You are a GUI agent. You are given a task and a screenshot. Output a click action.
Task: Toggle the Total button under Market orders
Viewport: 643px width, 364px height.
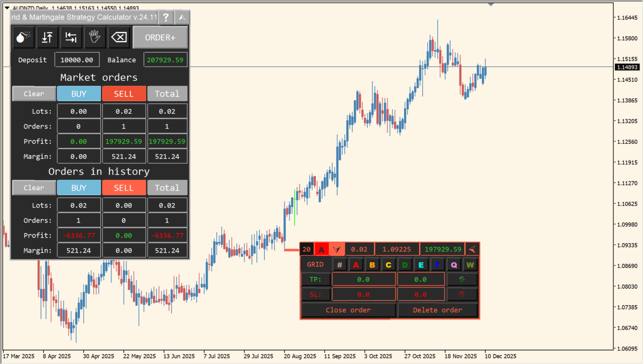pos(167,94)
